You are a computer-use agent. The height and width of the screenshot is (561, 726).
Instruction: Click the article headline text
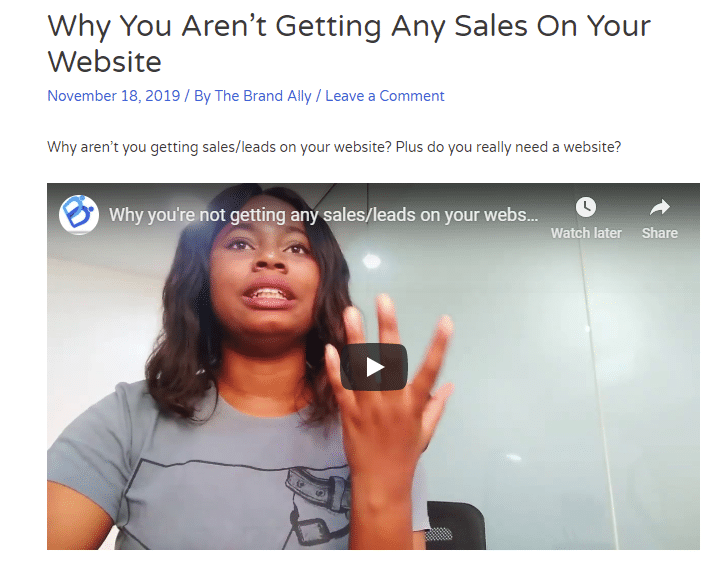[349, 44]
